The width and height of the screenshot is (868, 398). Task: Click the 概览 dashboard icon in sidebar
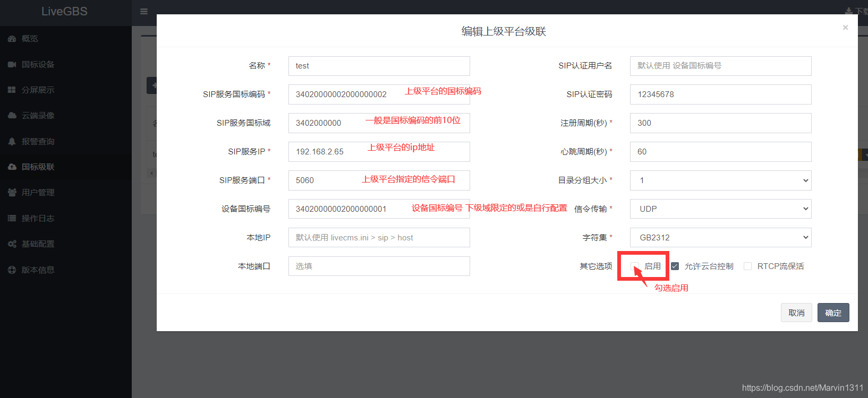(12, 39)
